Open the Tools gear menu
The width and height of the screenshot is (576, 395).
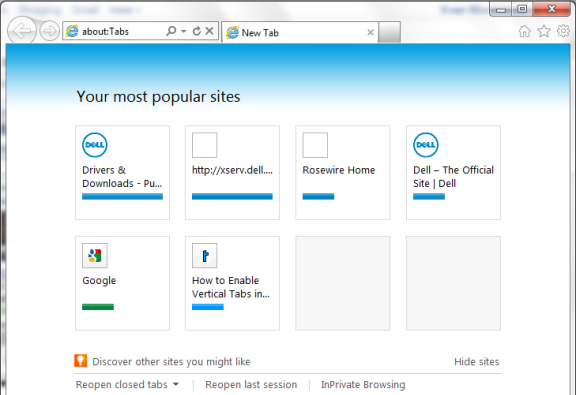[x=563, y=31]
